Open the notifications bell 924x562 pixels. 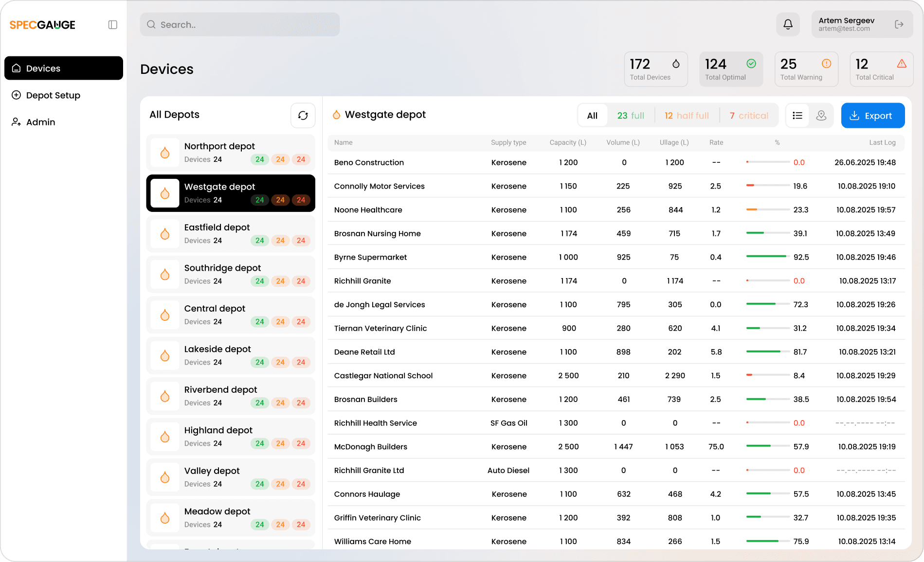coord(788,24)
